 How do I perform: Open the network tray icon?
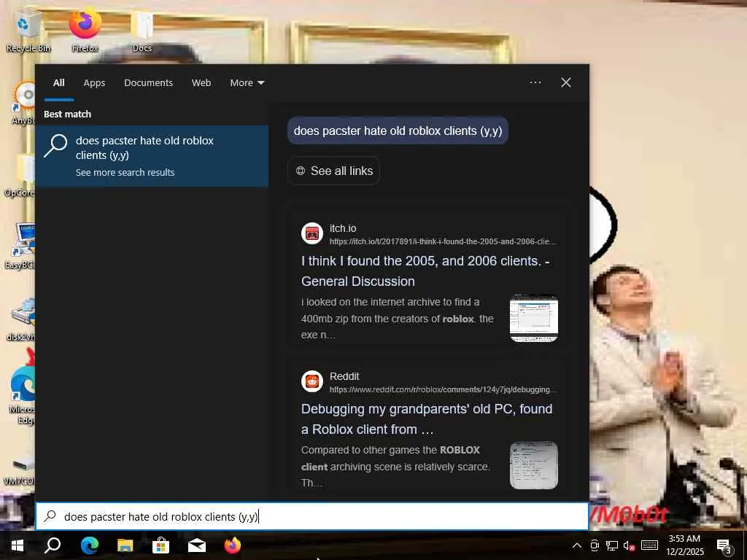click(x=612, y=545)
